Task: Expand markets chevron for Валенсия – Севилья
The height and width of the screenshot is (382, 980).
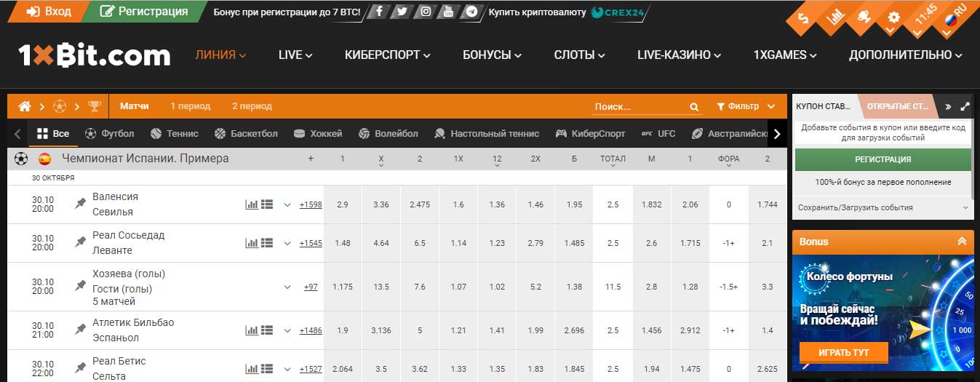Action: (x=287, y=205)
